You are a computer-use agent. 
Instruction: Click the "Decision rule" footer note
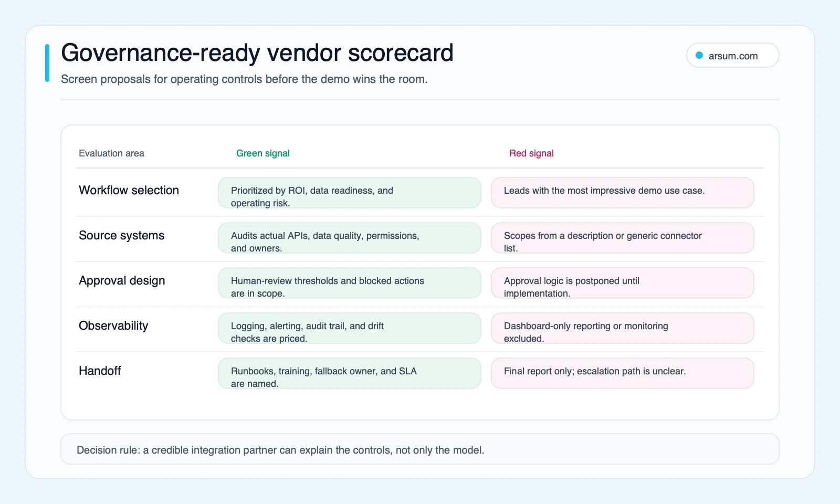tap(420, 449)
